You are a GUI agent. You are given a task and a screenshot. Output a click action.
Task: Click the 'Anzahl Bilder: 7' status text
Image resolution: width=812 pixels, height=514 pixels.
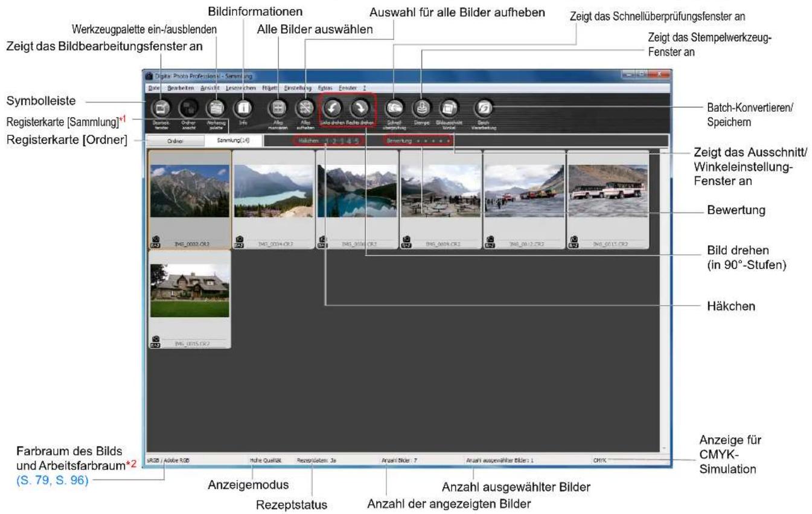click(x=399, y=460)
